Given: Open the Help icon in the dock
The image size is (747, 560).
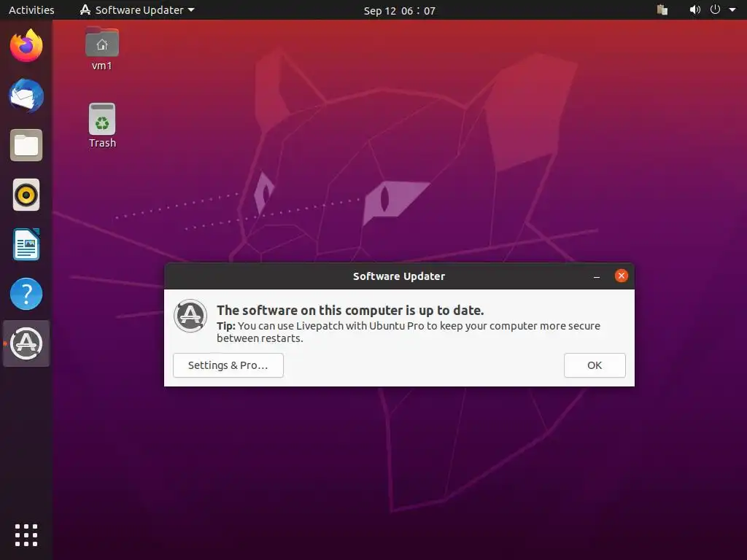Looking at the screenshot, I should click(26, 294).
